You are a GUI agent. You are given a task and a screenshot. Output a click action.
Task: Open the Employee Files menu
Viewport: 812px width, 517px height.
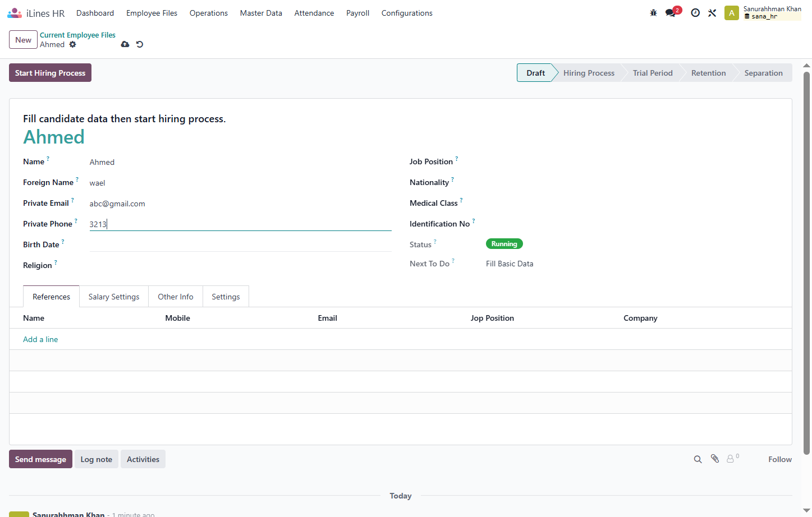point(152,13)
